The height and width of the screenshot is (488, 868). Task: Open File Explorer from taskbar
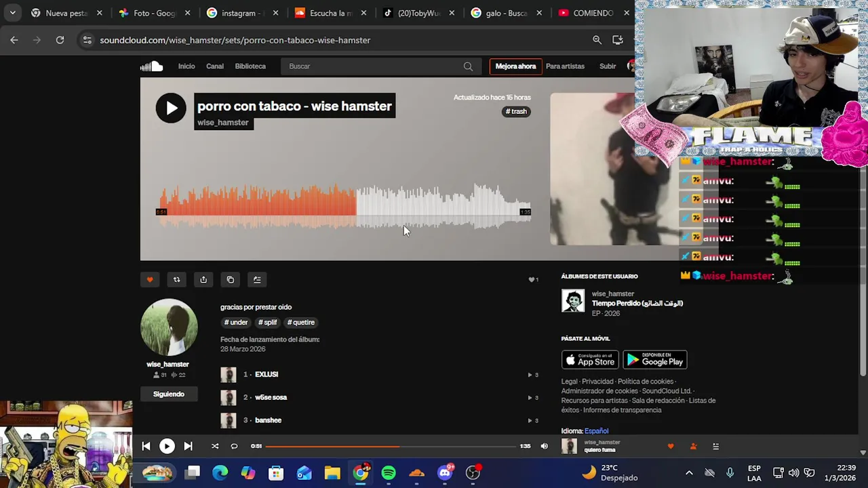pyautogui.click(x=332, y=472)
